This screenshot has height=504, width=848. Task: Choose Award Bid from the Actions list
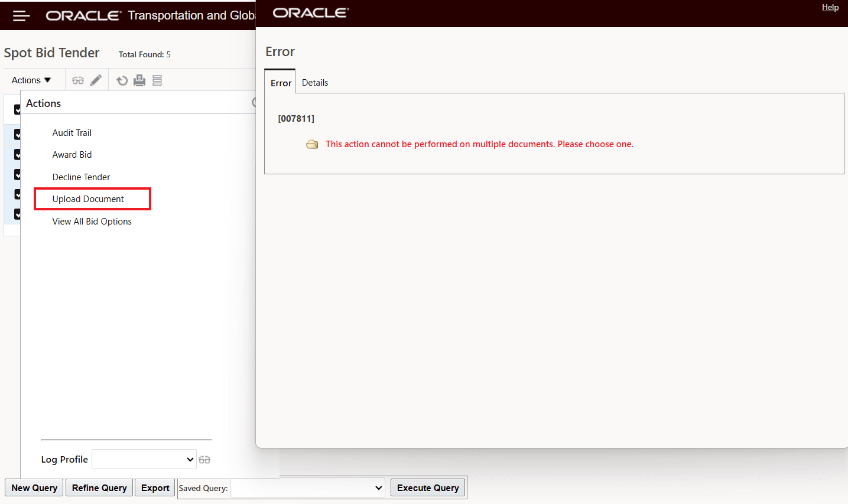72,155
